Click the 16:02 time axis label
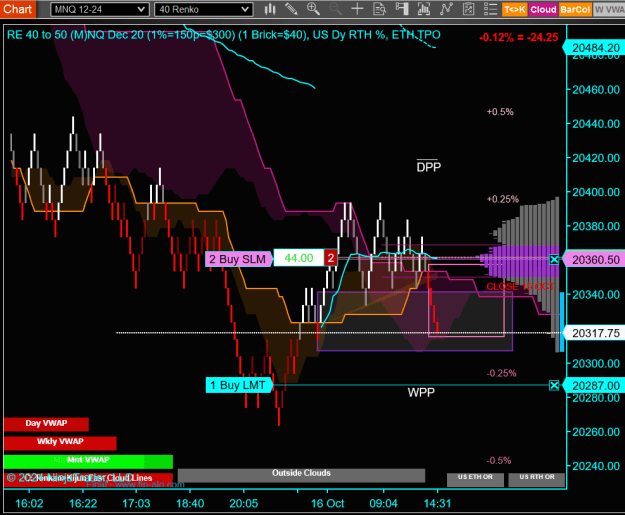The height and width of the screenshot is (515, 625). point(29,503)
